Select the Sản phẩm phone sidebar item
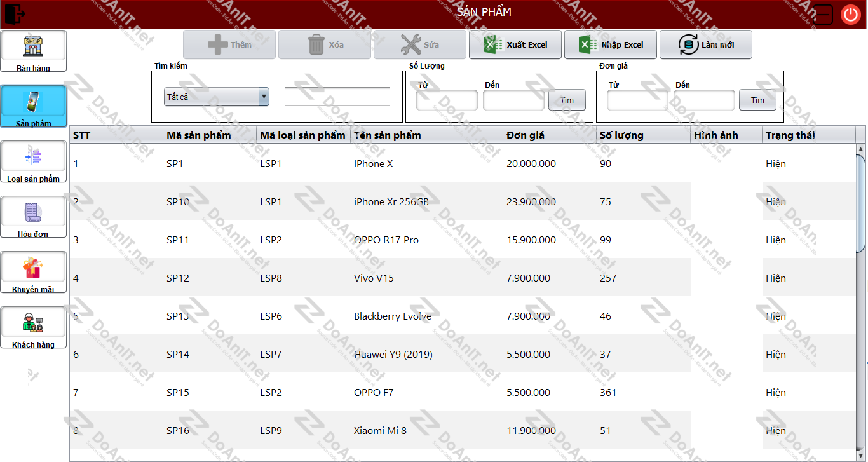Image resolution: width=868 pixels, height=462 pixels. pos(33,107)
